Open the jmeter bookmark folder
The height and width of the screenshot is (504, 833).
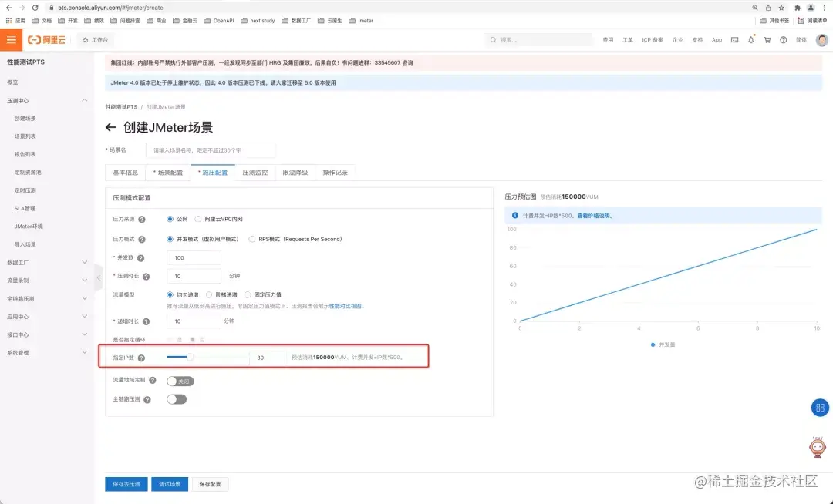(x=361, y=21)
